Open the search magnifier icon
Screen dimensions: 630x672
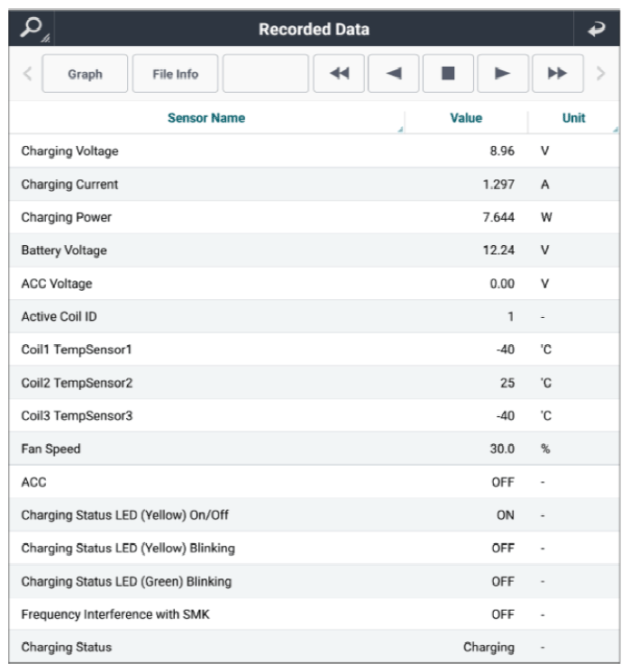click(x=32, y=28)
